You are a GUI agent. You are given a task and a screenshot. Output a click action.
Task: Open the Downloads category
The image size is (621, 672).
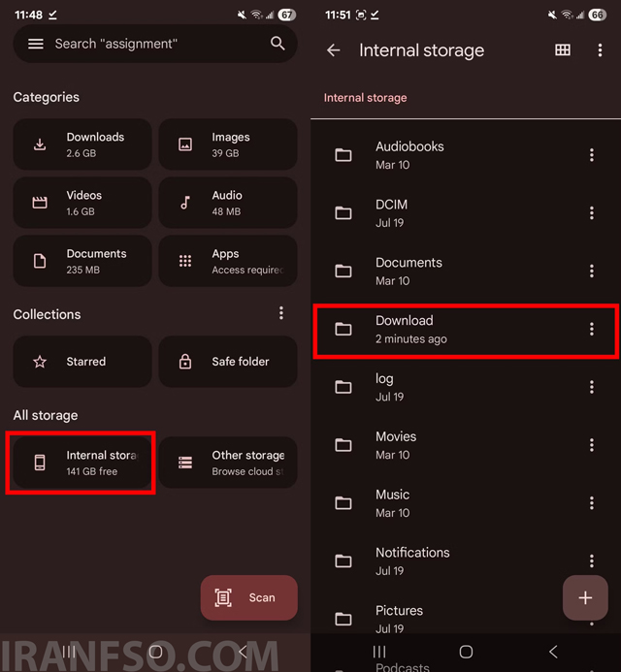click(x=82, y=144)
